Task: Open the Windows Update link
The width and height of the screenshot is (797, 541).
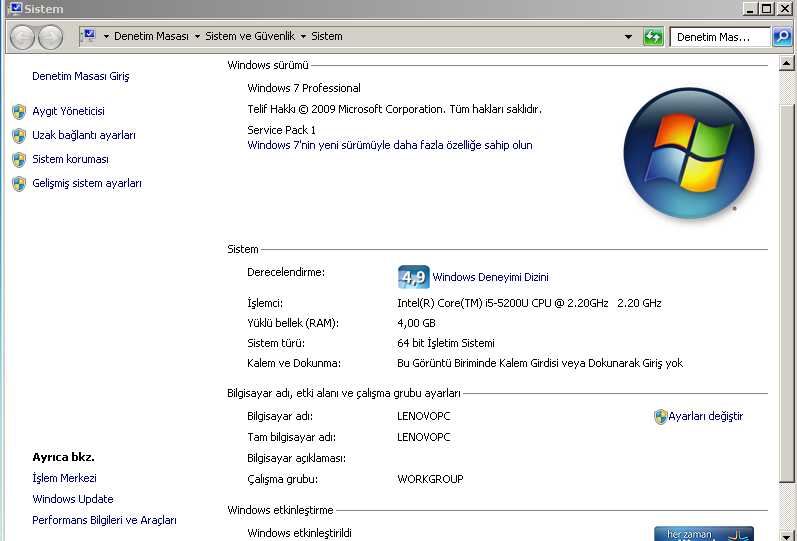Action: tap(73, 499)
